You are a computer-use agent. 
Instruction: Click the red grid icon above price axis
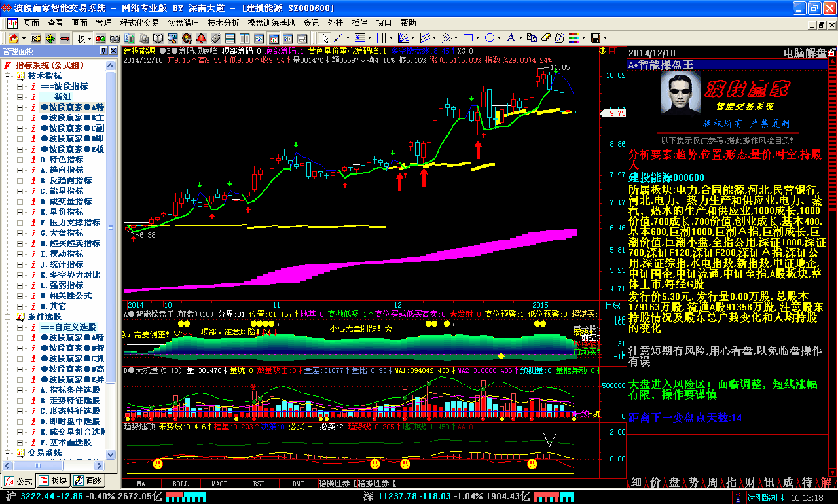[x=613, y=50]
